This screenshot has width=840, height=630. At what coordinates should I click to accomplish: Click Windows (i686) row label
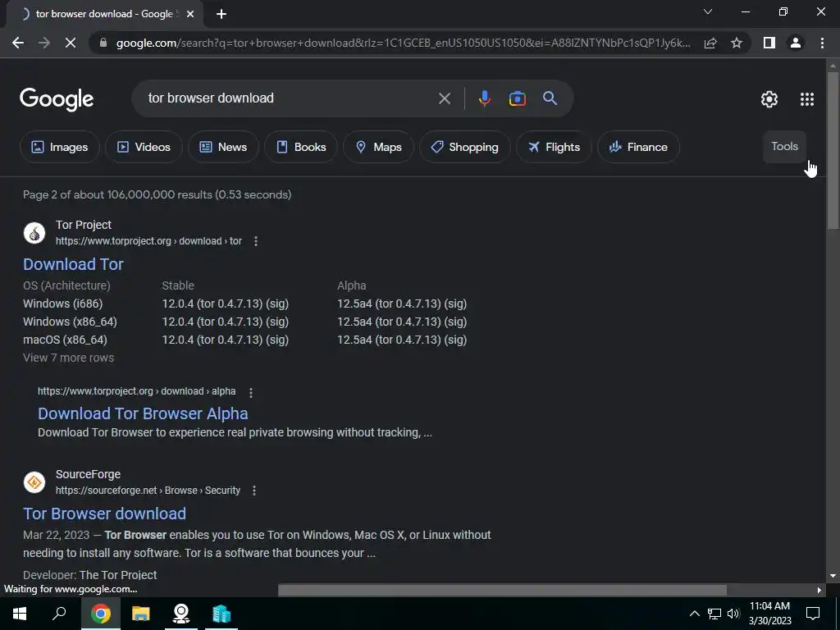pyautogui.click(x=62, y=304)
